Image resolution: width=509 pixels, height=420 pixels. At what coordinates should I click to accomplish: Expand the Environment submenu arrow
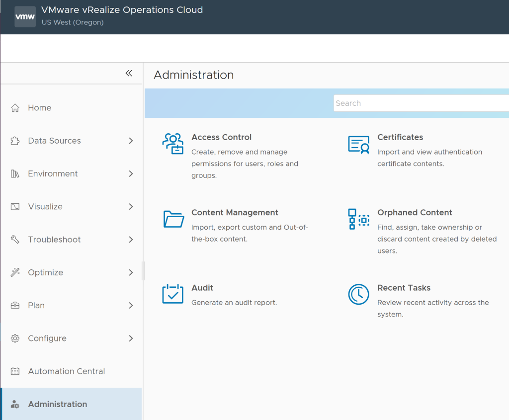[131, 173]
